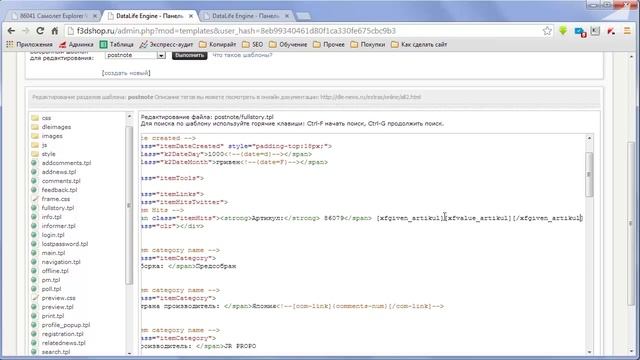
Task: Open offline.tpl file
Action: pyautogui.click(x=55, y=271)
